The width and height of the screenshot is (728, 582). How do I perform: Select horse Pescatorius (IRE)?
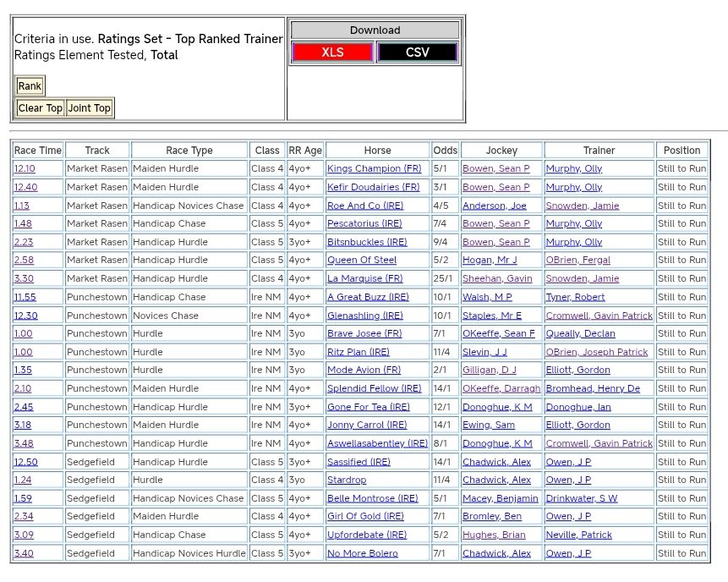click(x=364, y=224)
